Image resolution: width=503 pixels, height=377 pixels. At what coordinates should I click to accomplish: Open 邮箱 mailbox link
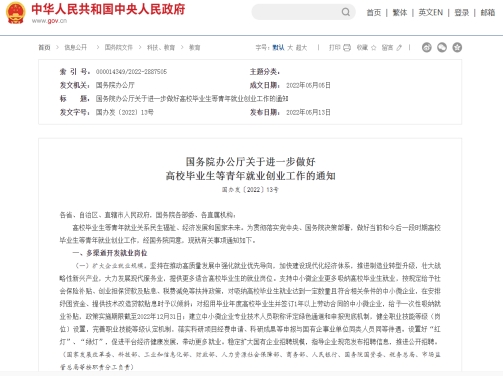(x=488, y=13)
